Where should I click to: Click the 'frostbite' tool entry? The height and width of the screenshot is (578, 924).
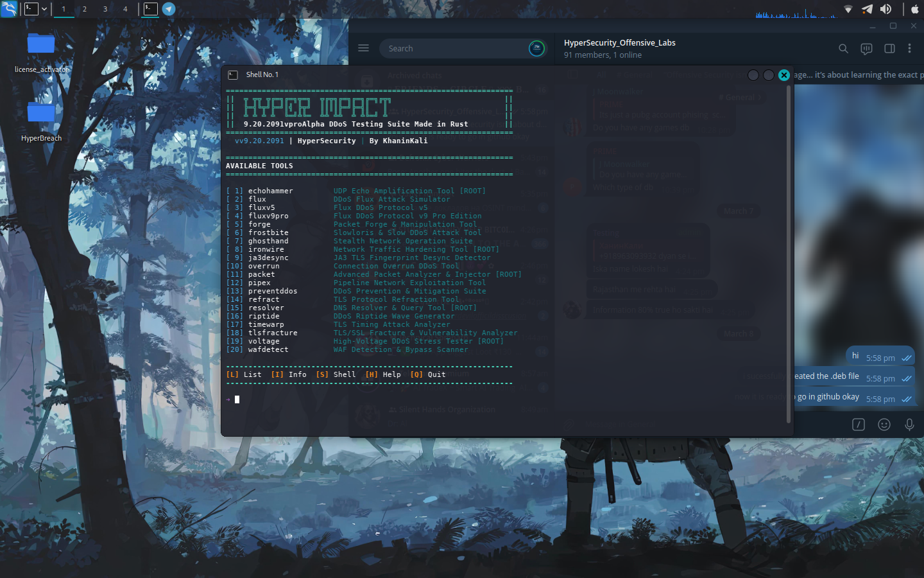coord(268,233)
